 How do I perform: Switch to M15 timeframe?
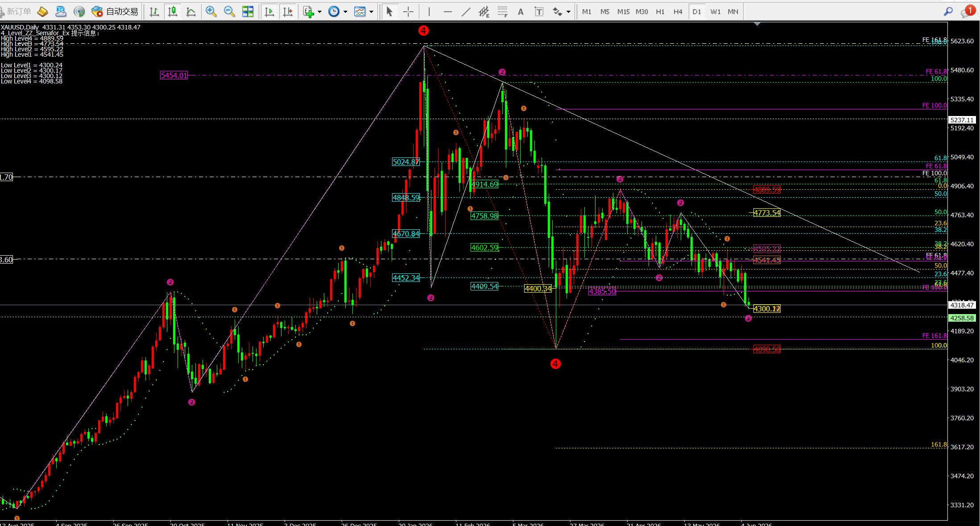click(623, 12)
